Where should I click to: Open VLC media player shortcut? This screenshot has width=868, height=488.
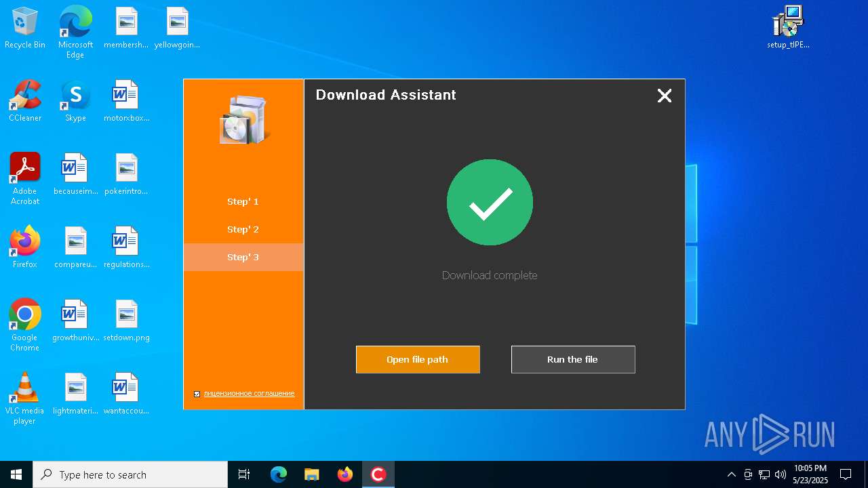(x=25, y=399)
